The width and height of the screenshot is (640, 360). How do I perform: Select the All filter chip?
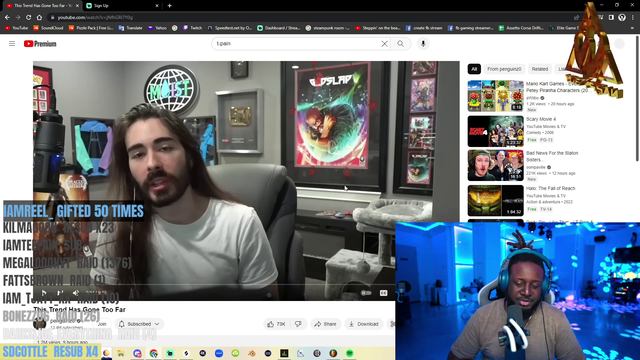[474, 69]
